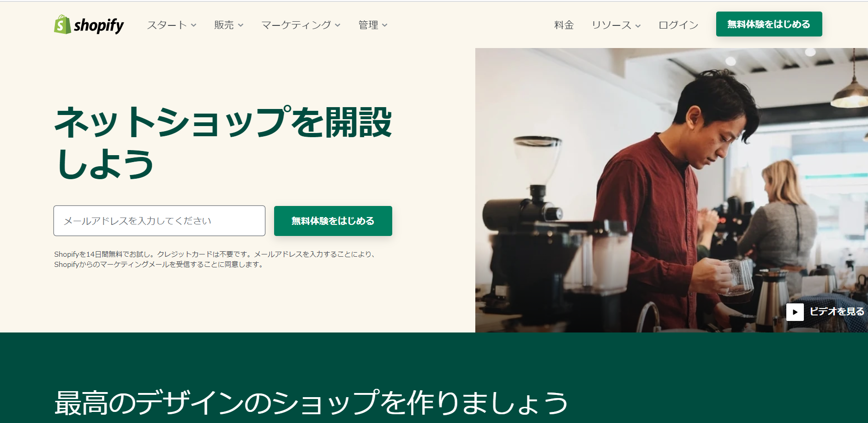Viewport: 868px width, 423px height.
Task: Click the ビデオを見る text label
Action: pyautogui.click(x=837, y=312)
